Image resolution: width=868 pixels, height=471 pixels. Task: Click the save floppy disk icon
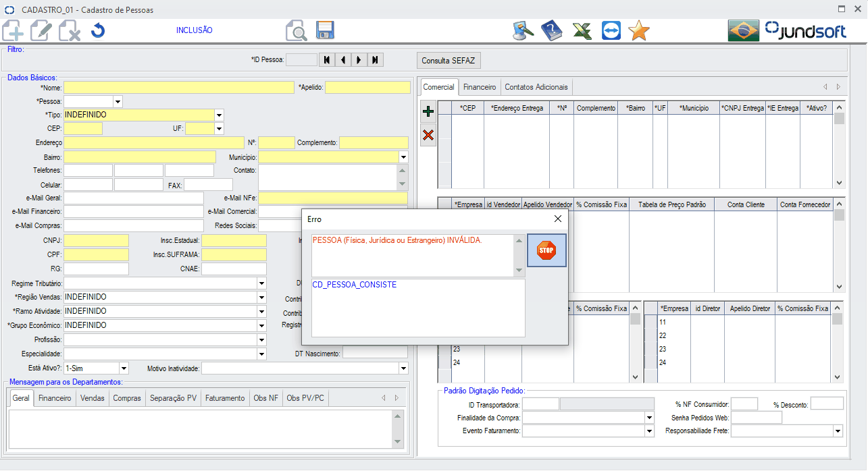click(x=326, y=30)
